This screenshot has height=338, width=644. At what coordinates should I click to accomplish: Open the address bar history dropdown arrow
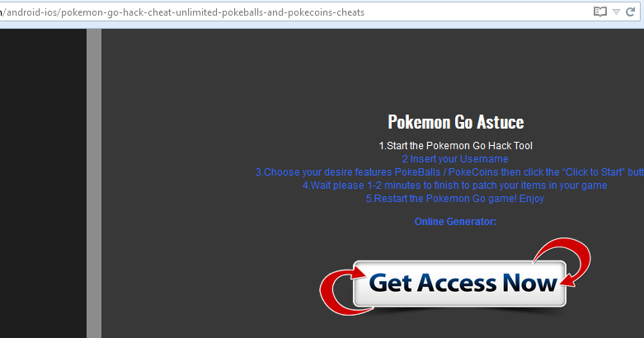pos(616,12)
